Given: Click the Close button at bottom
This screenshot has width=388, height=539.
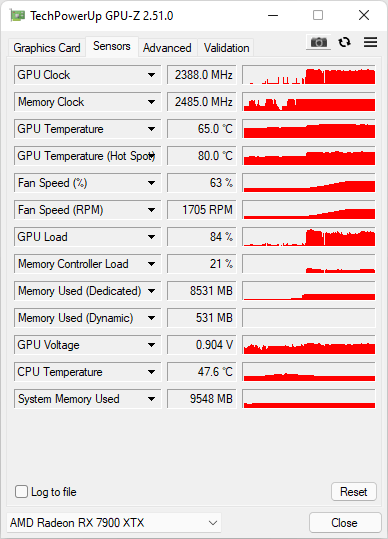Looking at the screenshot, I should point(344,523).
